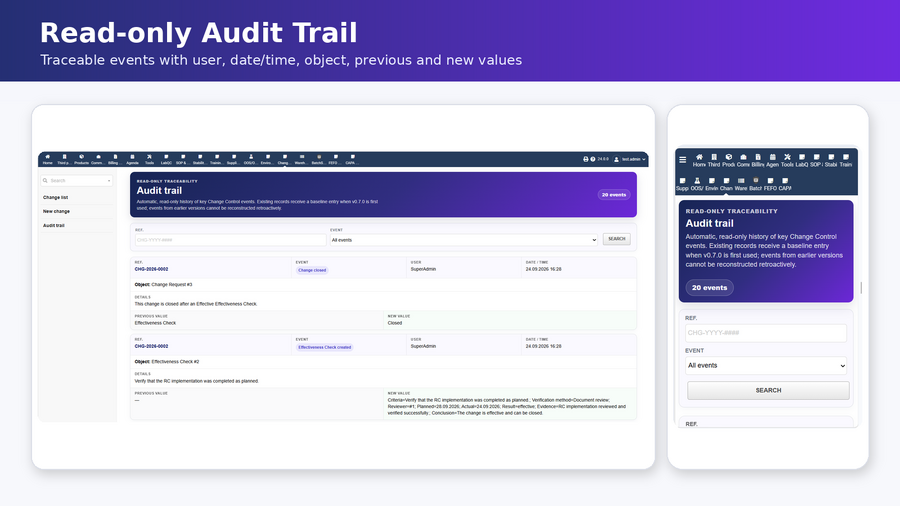Open the All events dropdown in desktop view
Screen dimensions: 900x506
(464, 240)
